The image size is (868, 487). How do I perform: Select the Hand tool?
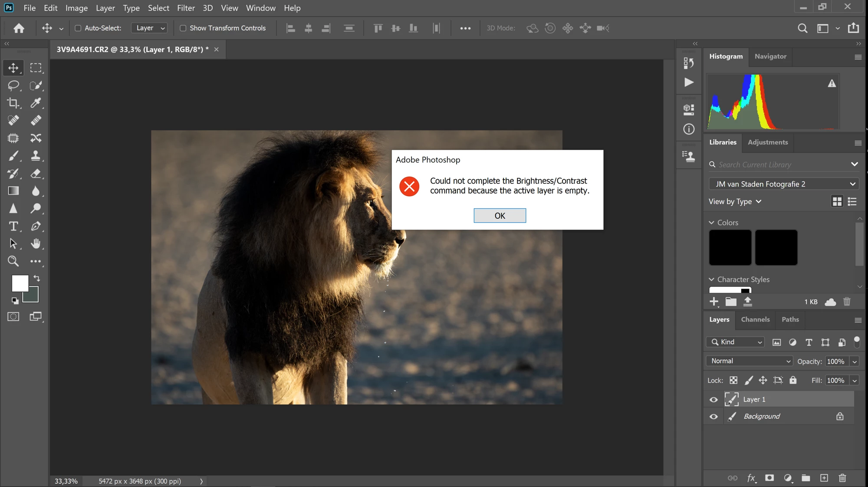click(x=36, y=244)
